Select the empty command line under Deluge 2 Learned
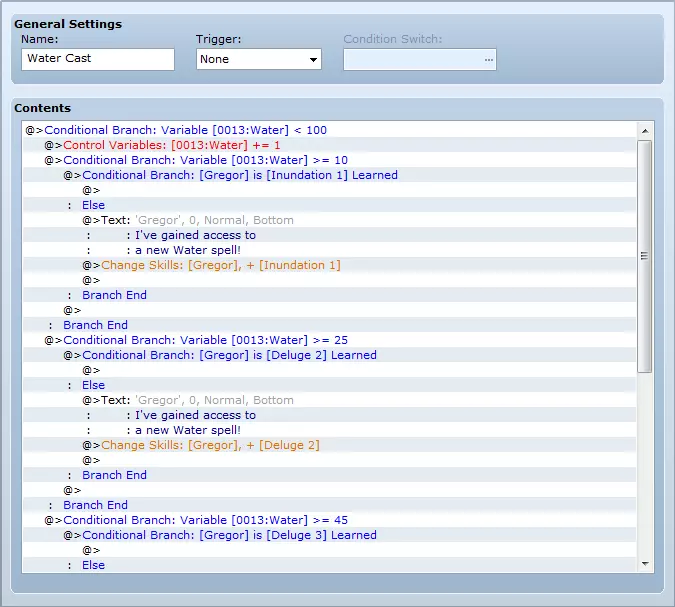This screenshot has height=607, width=675. (330, 370)
